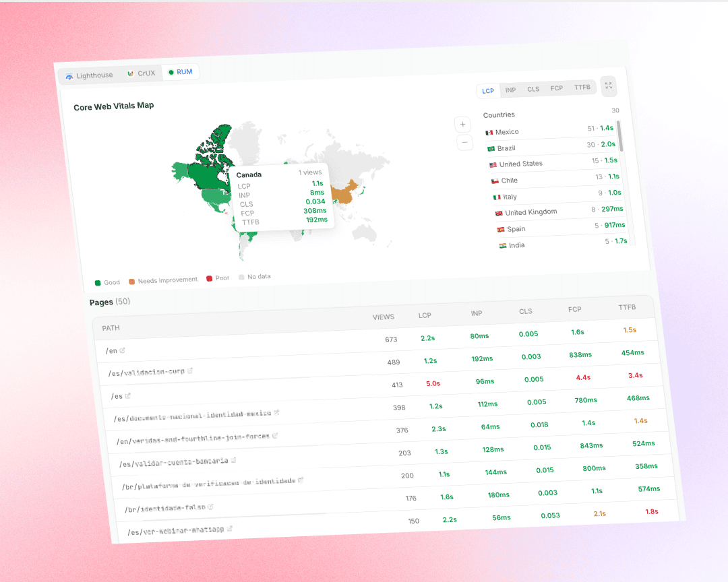Open the /en page path

tap(111, 351)
